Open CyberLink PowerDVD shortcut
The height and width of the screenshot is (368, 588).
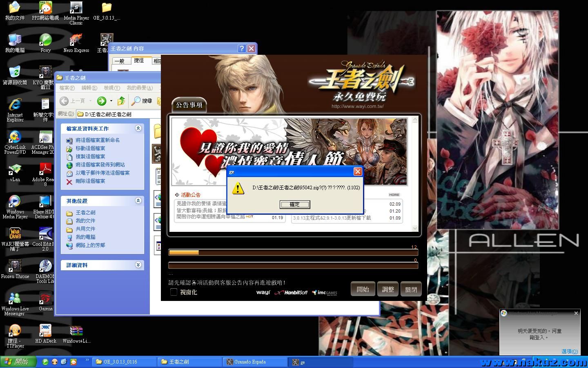15,143
